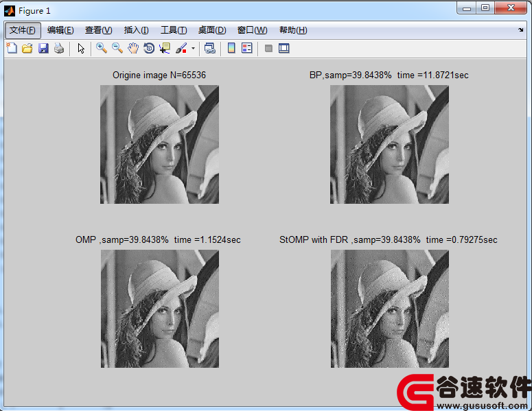Save the figure with the floppy disk icon
The image size is (532, 411).
pyautogui.click(x=43, y=48)
